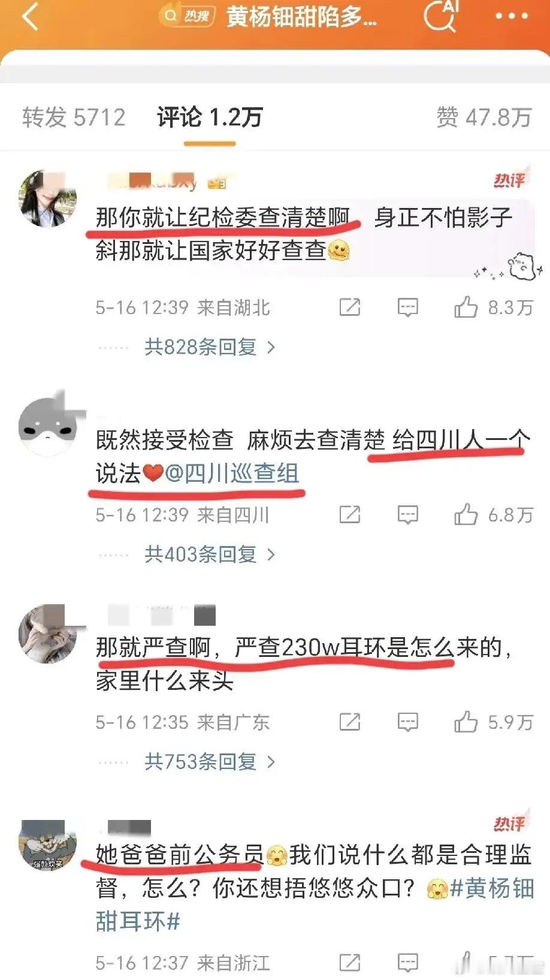The height and width of the screenshot is (980, 550).
Task: Tap share icon on the Sichuan comment
Action: click(x=350, y=515)
